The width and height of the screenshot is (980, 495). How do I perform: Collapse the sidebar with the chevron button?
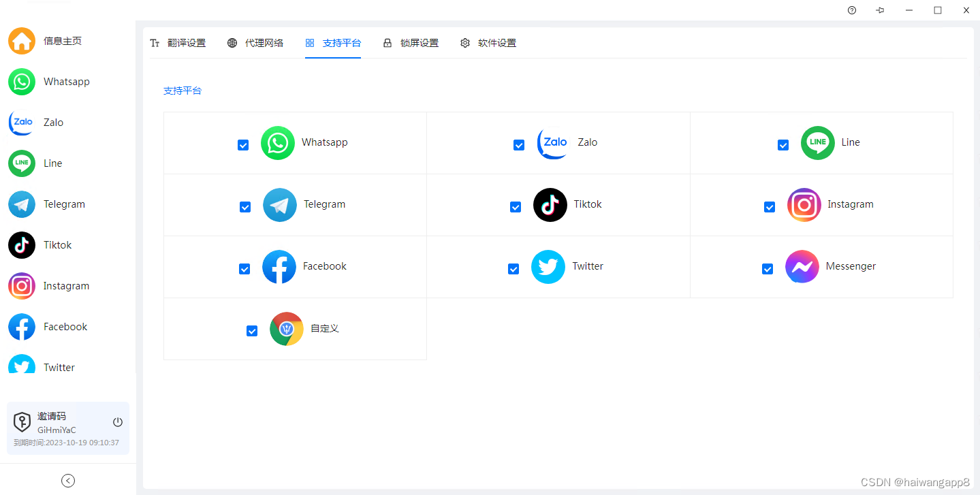pyautogui.click(x=67, y=480)
